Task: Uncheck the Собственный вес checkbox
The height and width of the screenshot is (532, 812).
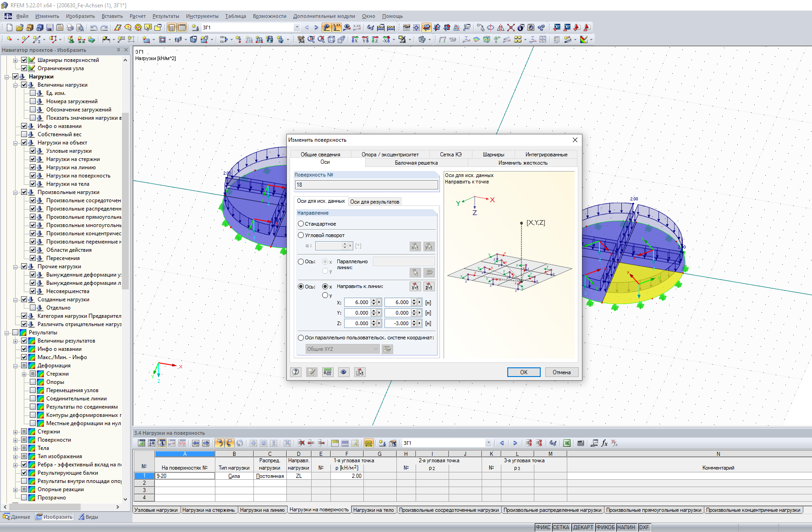Action: tap(24, 134)
